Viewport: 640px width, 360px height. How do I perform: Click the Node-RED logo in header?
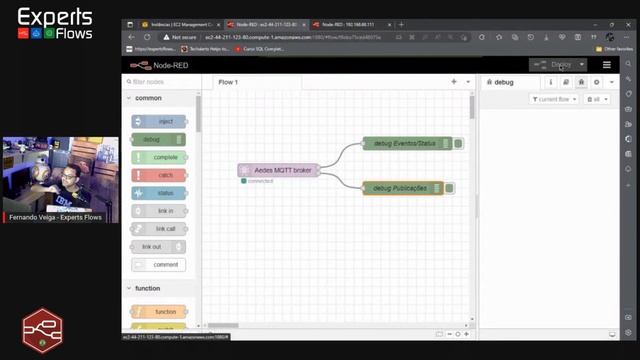point(159,65)
